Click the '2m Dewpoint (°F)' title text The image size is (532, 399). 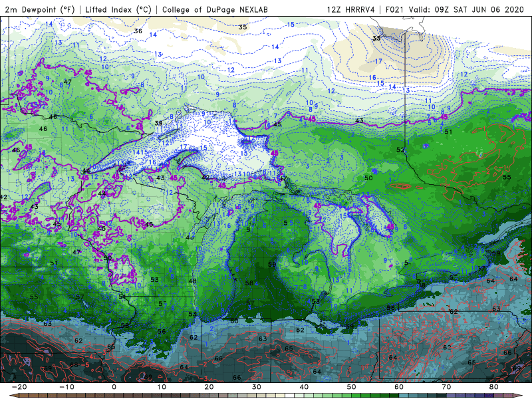[40, 9]
